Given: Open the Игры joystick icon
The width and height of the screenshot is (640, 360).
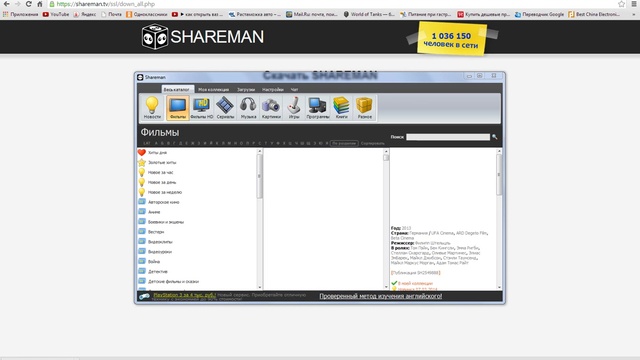Looking at the screenshot, I should point(294,108).
